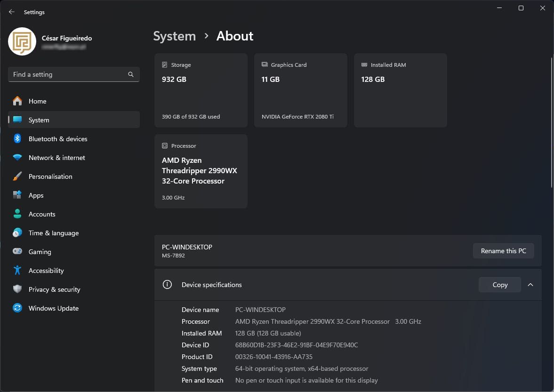Focus the Find a setting search box
The image size is (554, 392).
pyautogui.click(x=73, y=74)
